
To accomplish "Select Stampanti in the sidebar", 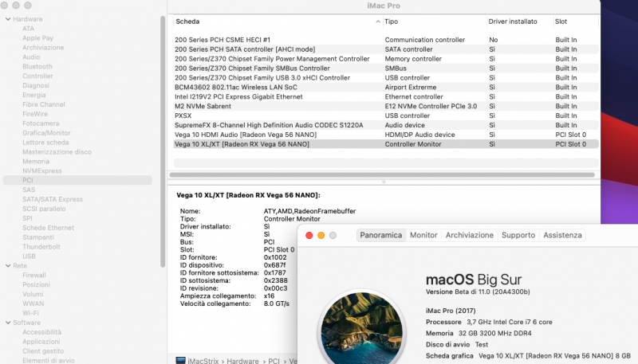I will click(38, 237).
